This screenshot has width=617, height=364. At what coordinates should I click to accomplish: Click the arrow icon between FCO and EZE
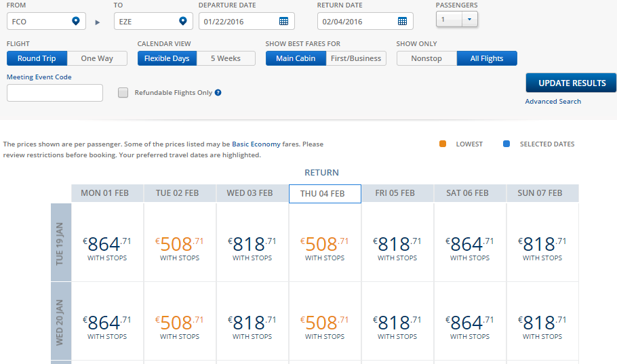(98, 22)
